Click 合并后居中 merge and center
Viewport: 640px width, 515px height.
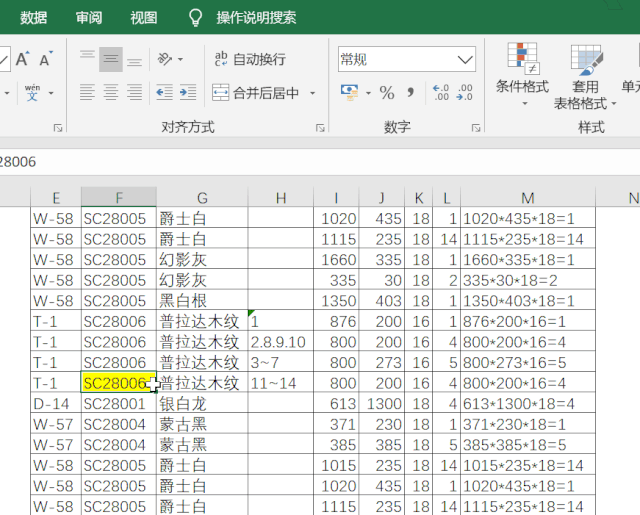coord(256,93)
